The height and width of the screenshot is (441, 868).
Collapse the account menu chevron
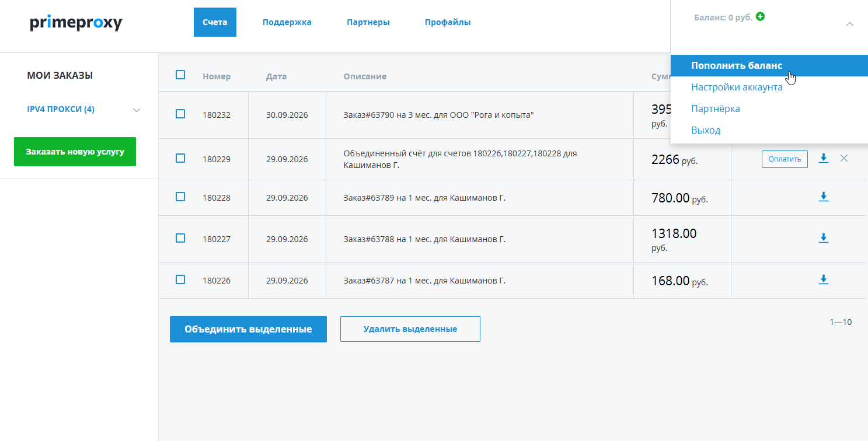850,24
